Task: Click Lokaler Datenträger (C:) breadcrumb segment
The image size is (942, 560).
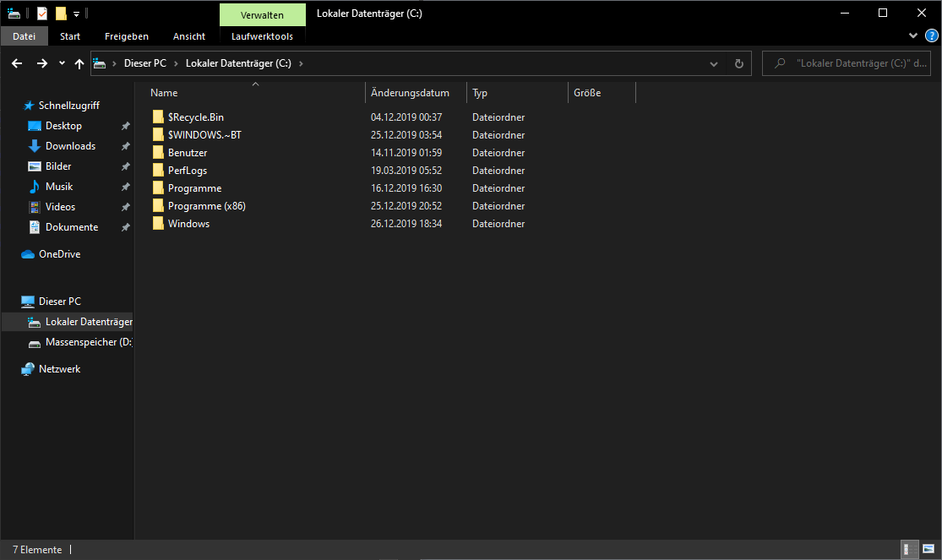Action: coord(238,63)
